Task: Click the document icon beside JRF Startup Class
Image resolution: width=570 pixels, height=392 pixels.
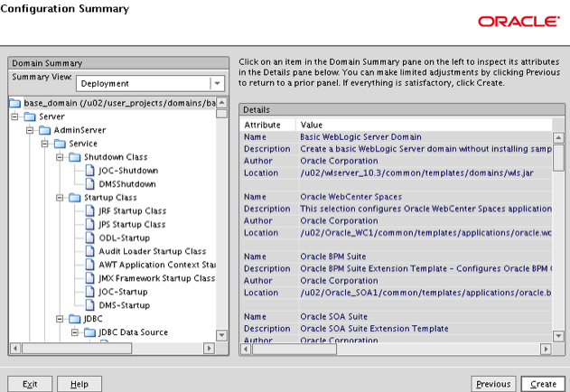Action: [89, 210]
